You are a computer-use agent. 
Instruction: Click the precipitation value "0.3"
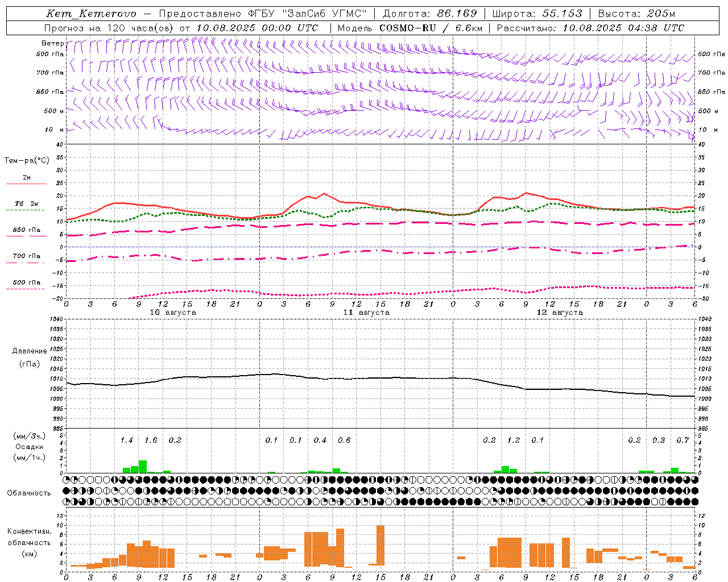click(659, 440)
